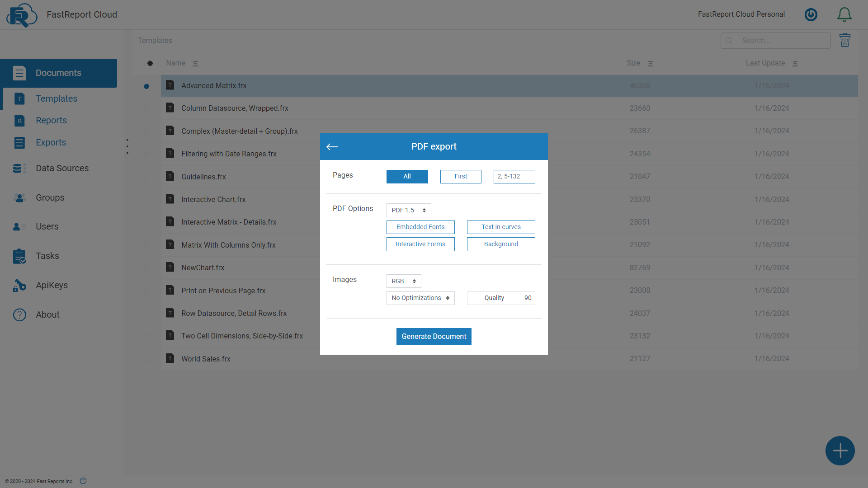Click the Generate Document button

coord(434,336)
